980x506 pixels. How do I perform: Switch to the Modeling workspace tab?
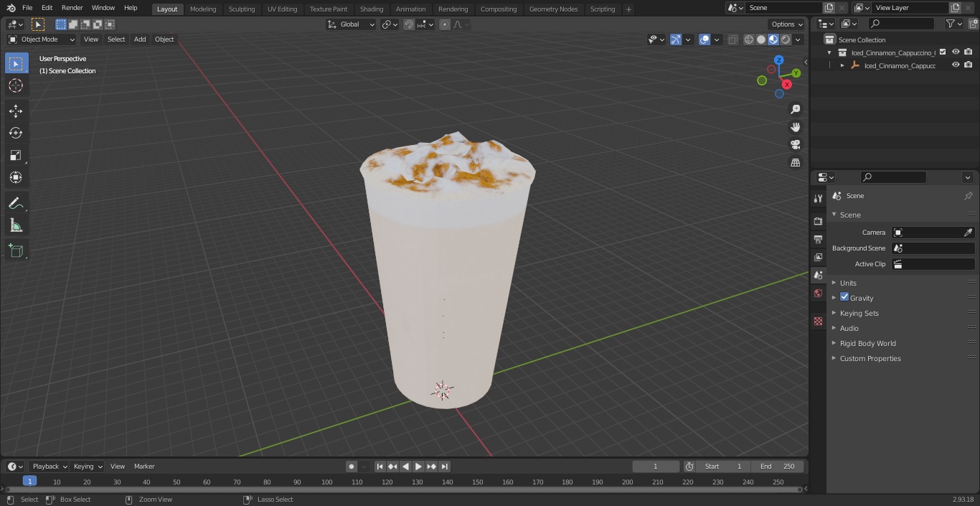(203, 9)
